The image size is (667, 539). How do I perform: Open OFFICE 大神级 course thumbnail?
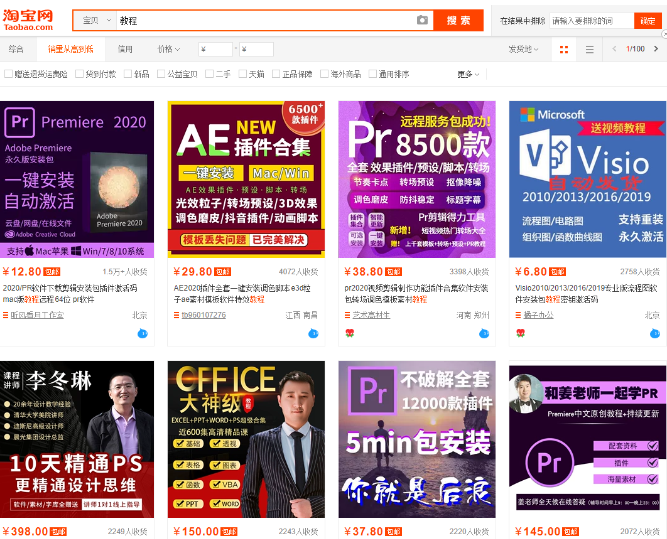coord(246,439)
